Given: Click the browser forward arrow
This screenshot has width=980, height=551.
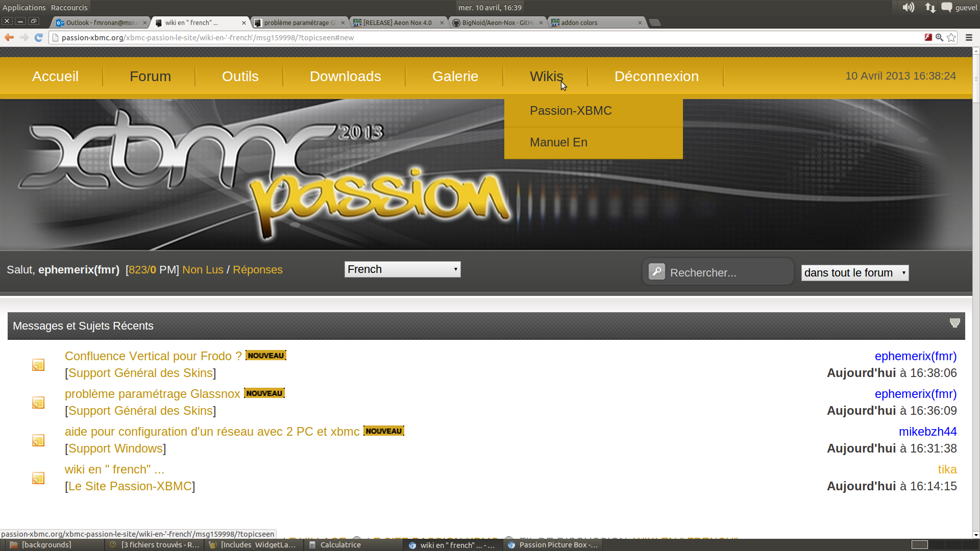Looking at the screenshot, I should [23, 37].
